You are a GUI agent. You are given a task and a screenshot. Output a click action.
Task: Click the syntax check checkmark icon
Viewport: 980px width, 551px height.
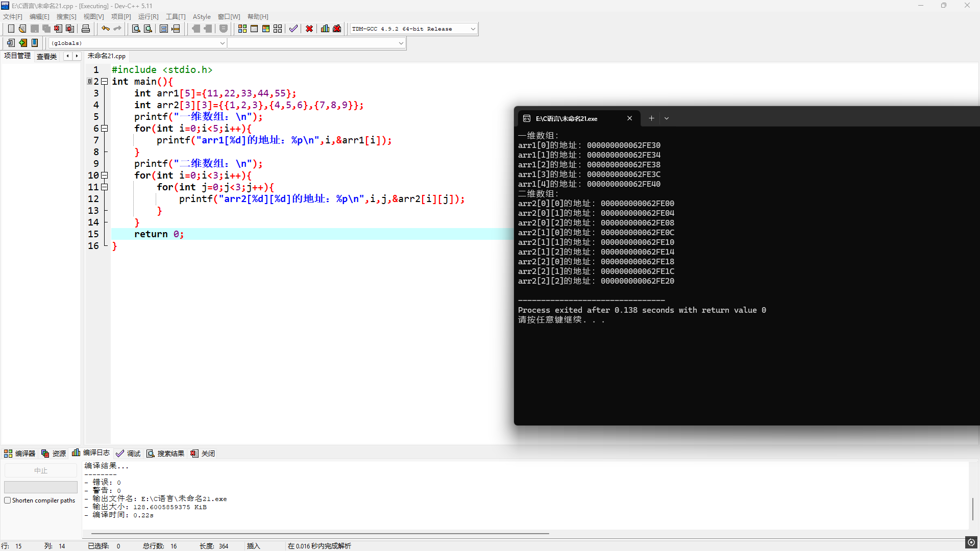[293, 29]
